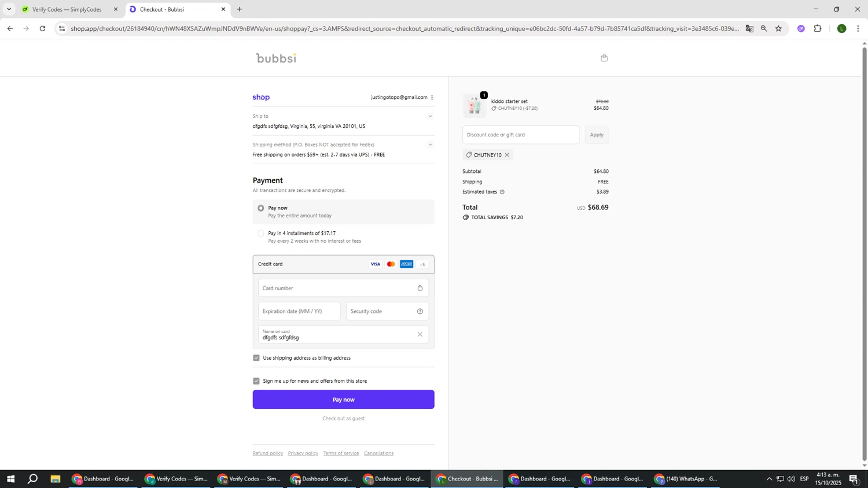Click the estimated taxes info icon

pyautogui.click(x=502, y=192)
